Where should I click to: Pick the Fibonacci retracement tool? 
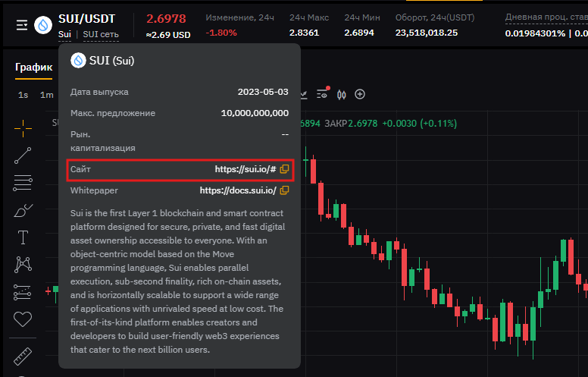(23, 182)
